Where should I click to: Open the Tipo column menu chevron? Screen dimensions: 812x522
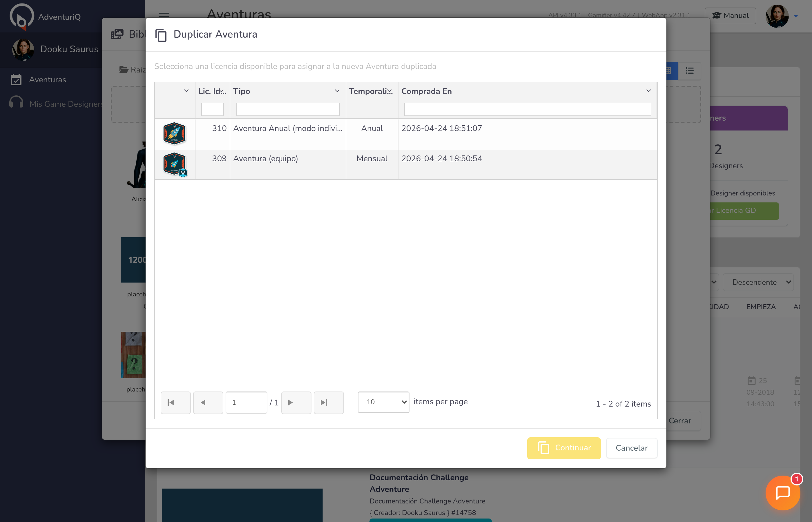click(337, 91)
